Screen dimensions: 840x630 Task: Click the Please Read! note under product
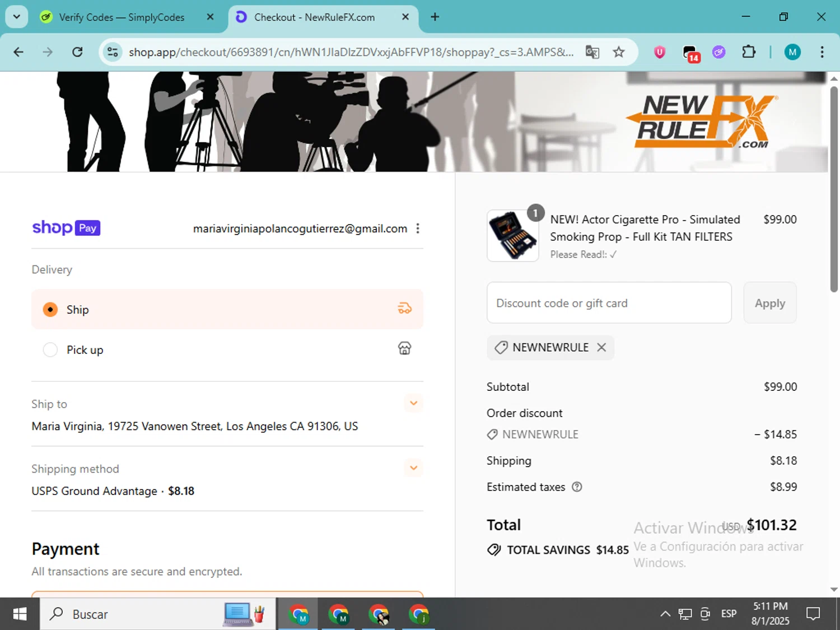click(584, 254)
